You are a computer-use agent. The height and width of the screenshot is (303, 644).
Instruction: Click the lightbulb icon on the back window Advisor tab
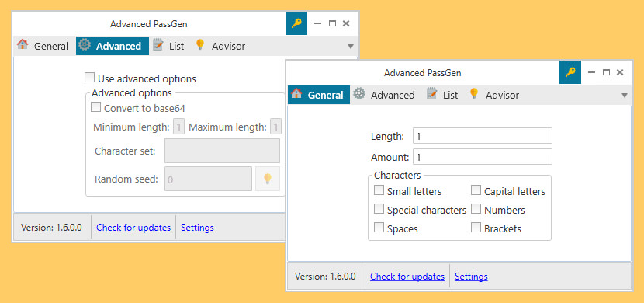(x=200, y=44)
